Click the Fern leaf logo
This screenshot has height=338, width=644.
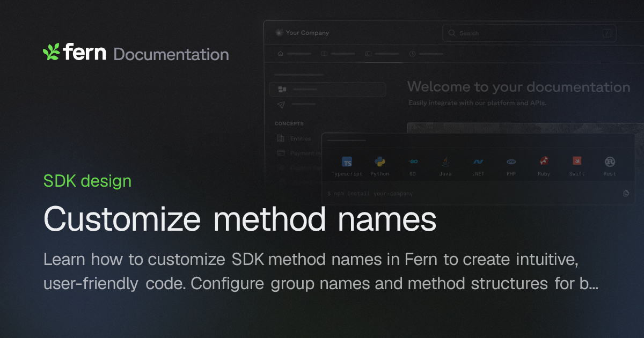point(52,52)
